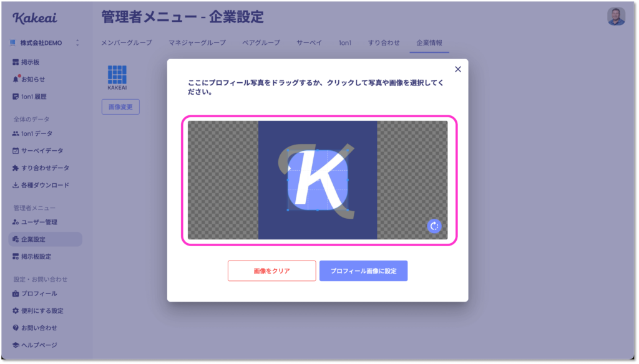This screenshot has width=639, height=364.
Task: Select 企業設定 in sidebar
Action: coord(45,239)
